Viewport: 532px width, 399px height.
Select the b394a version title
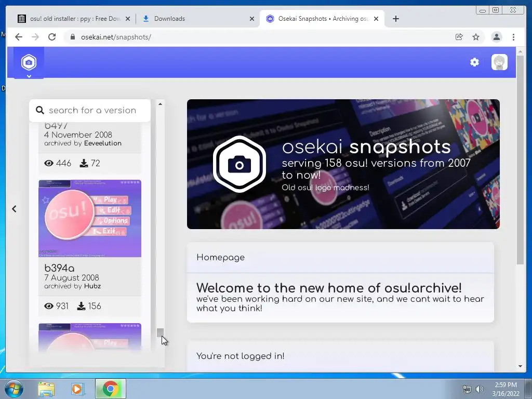pyautogui.click(x=59, y=268)
